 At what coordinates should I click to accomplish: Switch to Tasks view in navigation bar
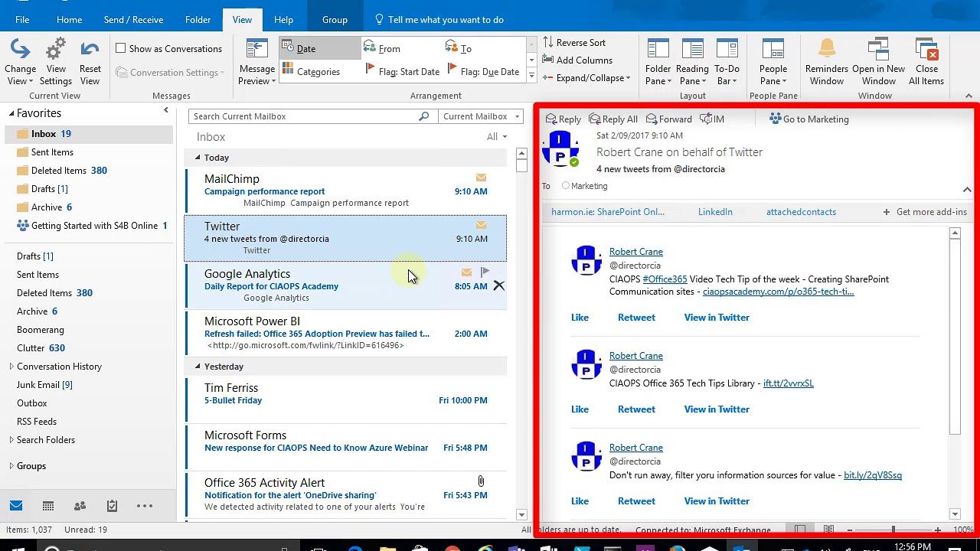point(112,506)
